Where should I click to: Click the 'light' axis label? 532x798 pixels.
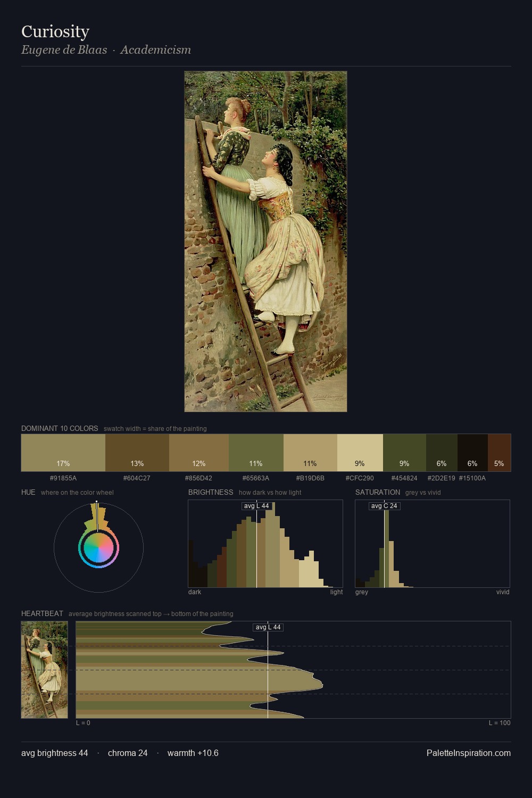point(336,592)
